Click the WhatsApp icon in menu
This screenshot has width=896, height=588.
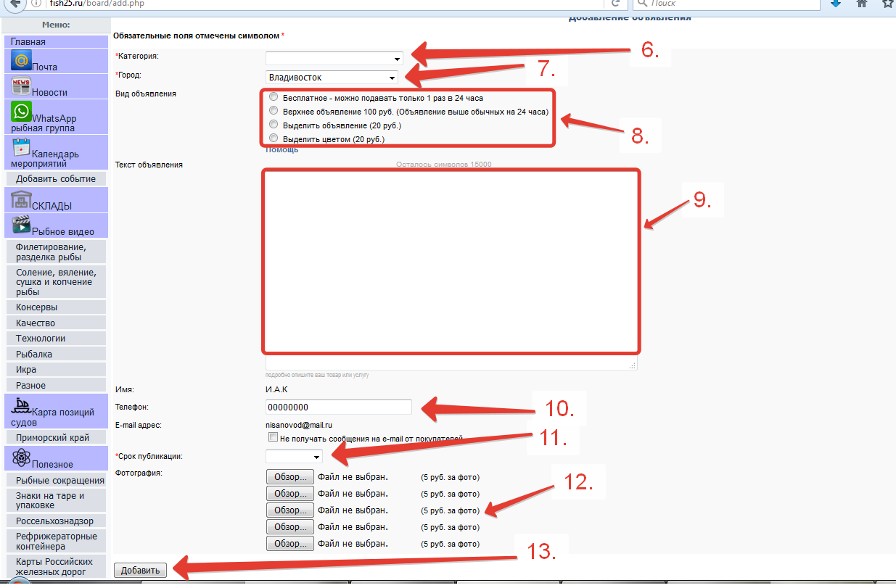click(21, 112)
